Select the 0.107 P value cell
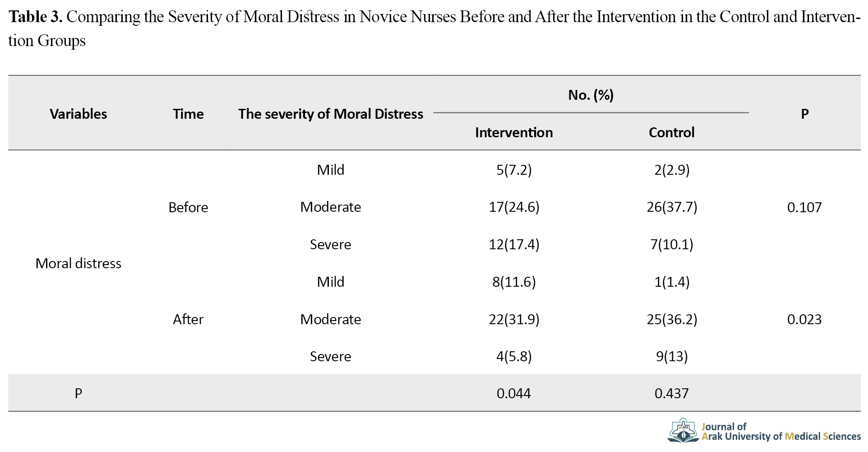This screenshot has width=868, height=452. tap(804, 207)
